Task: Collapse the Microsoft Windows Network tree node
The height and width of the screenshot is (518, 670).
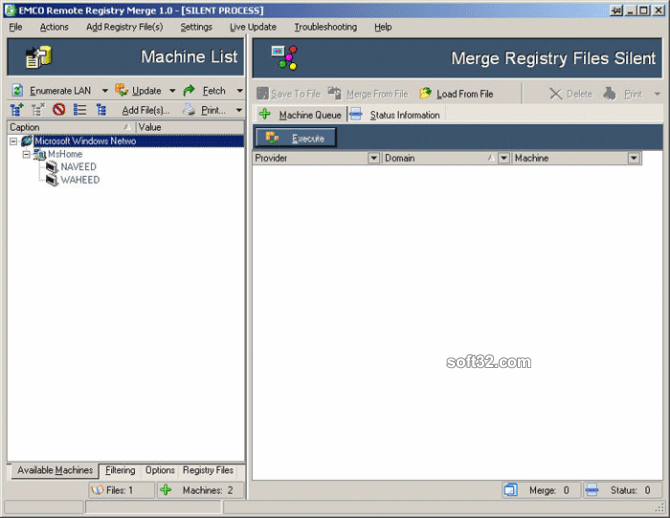Action: [x=14, y=141]
